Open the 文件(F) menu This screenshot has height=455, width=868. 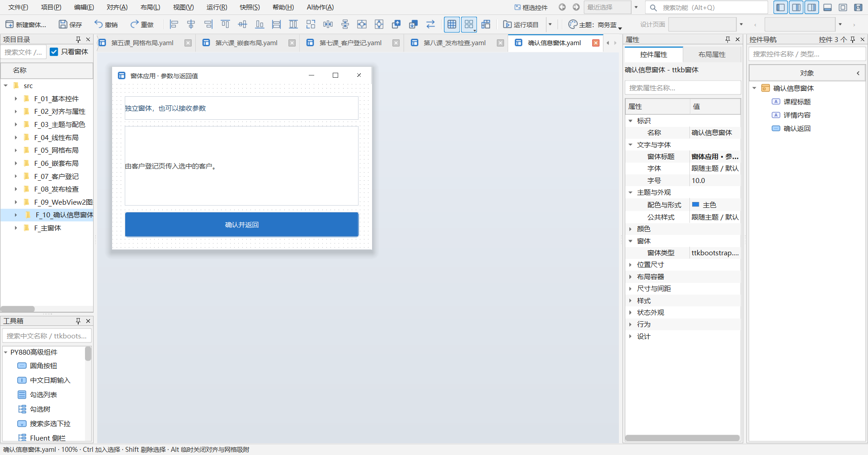(18, 7)
